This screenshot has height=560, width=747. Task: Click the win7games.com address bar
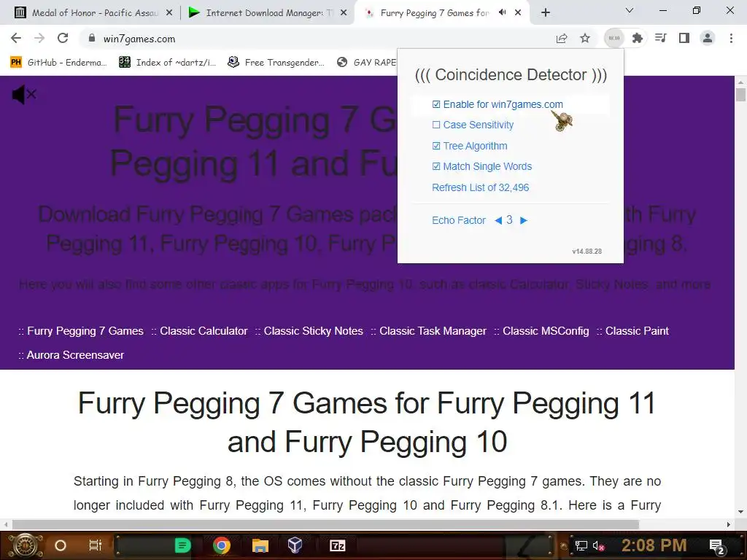click(x=314, y=39)
